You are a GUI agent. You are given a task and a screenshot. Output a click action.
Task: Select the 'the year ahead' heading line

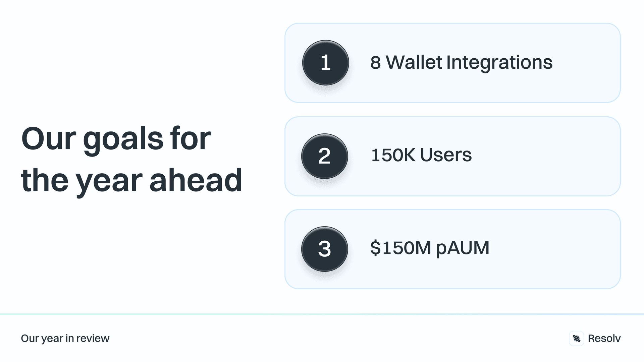click(131, 180)
